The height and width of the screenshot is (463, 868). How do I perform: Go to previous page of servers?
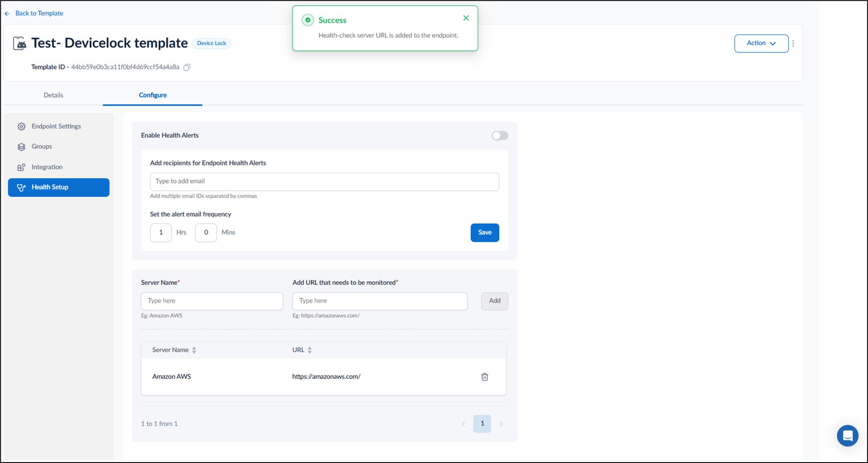tap(463, 424)
